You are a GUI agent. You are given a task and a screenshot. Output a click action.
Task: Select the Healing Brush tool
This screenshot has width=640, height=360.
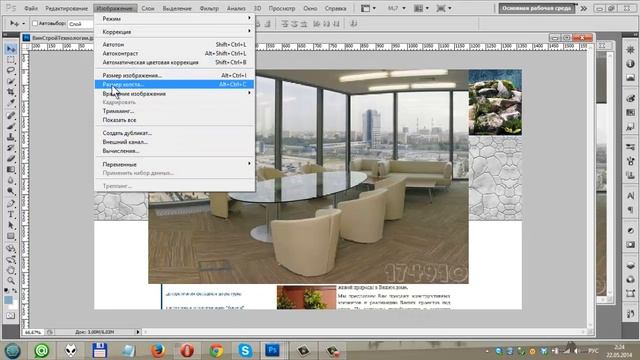tap(11, 116)
